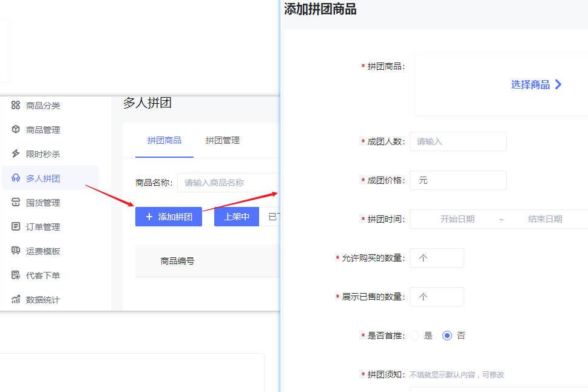Select the 多人拼团 sidebar icon

click(x=15, y=178)
